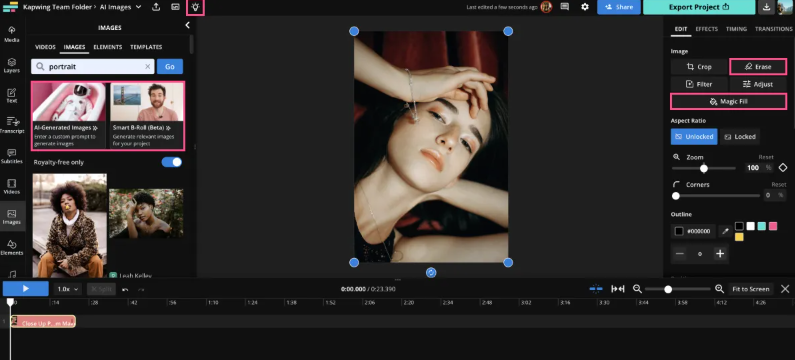Click the fit-to-width arrows timeline icon

[618, 289]
